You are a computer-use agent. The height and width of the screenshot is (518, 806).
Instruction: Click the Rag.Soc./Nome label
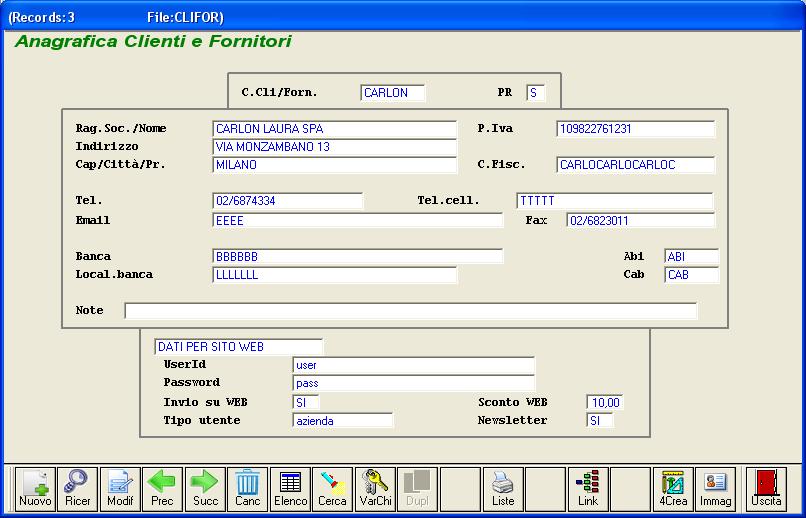click(121, 128)
